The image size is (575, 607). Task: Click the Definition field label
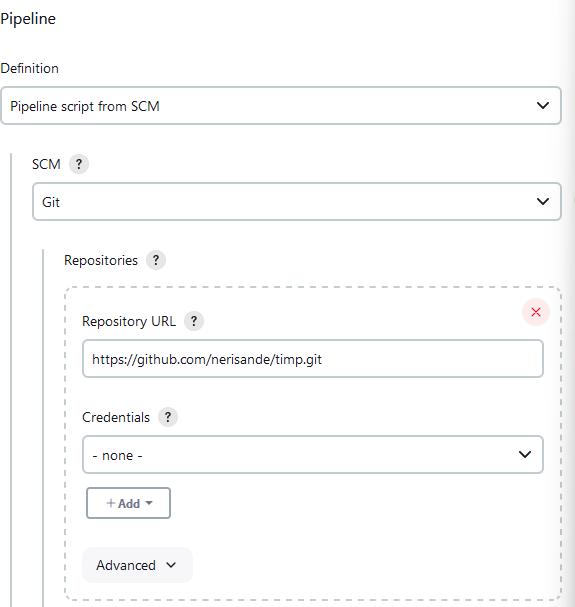pos(29,69)
